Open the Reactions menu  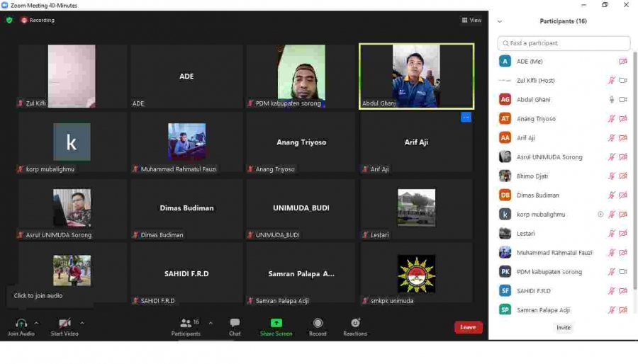pos(355,323)
